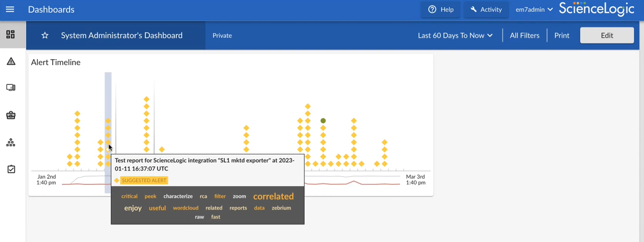Favorite the dashboard with the star icon
Viewport: 644px width, 242px height.
coord(45,36)
